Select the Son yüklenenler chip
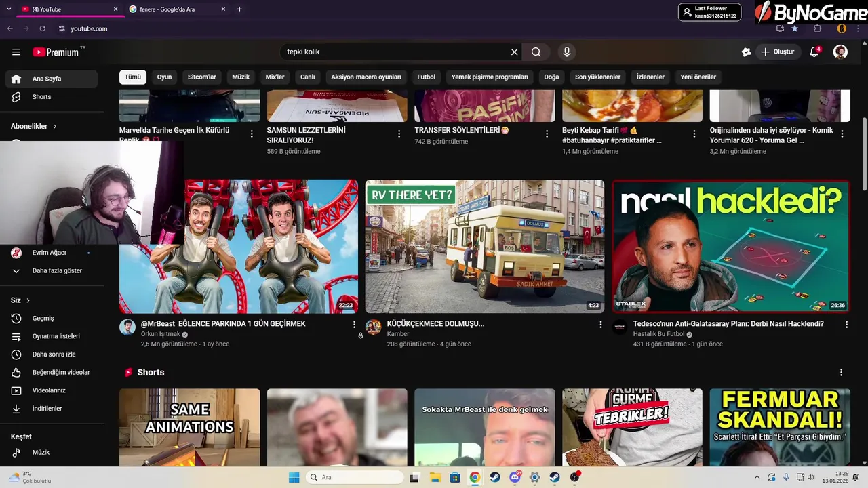868x488 pixels. [x=598, y=77]
